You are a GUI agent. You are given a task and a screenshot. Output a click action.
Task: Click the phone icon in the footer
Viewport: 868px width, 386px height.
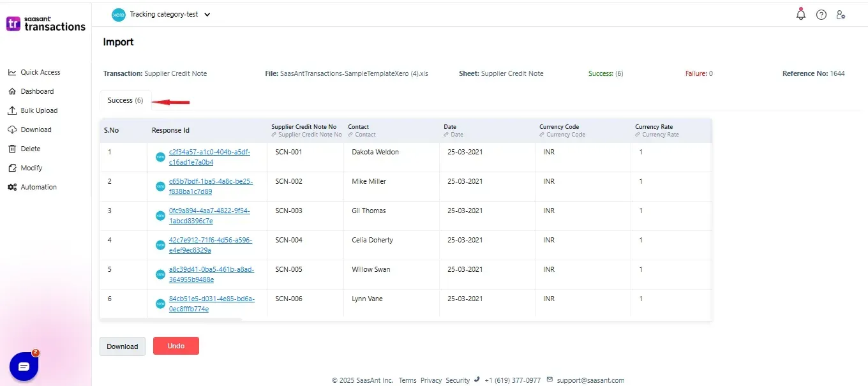[x=477, y=380]
